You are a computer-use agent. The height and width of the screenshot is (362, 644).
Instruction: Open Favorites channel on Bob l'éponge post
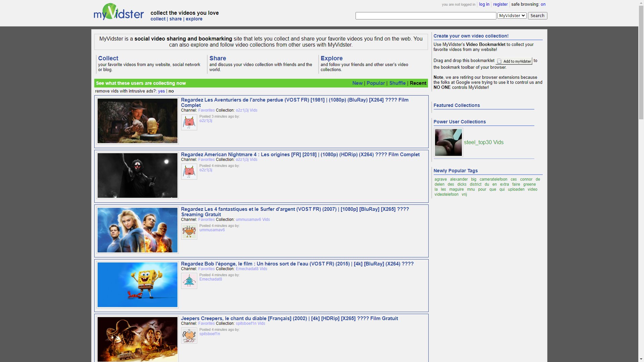click(206, 269)
